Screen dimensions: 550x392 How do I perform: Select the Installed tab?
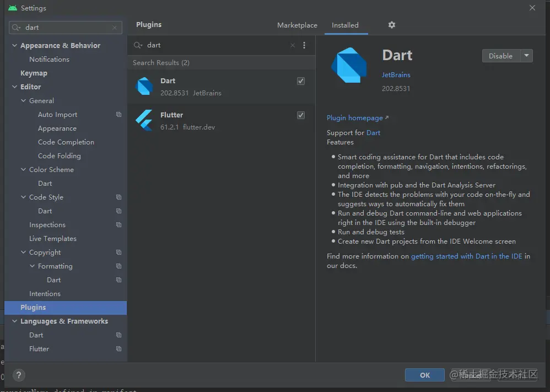point(346,25)
